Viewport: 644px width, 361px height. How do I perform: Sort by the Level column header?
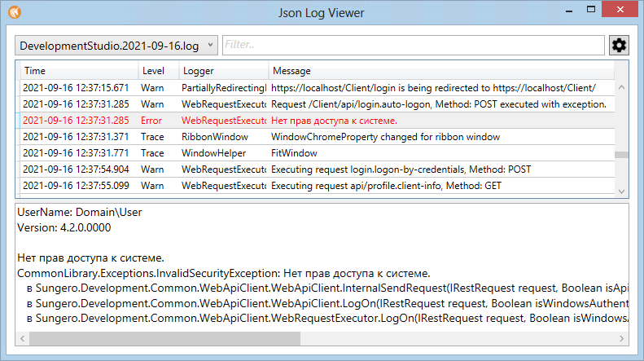click(156, 71)
